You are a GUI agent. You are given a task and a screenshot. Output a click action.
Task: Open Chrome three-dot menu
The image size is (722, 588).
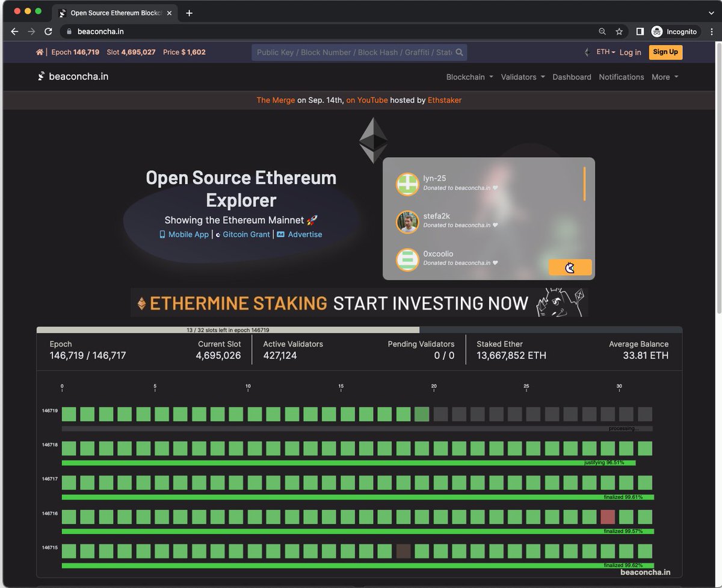(x=711, y=31)
